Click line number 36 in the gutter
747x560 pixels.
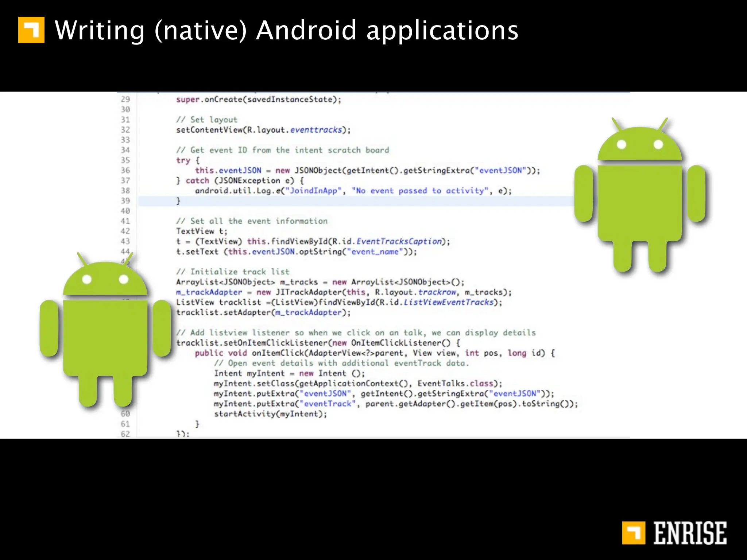(125, 170)
